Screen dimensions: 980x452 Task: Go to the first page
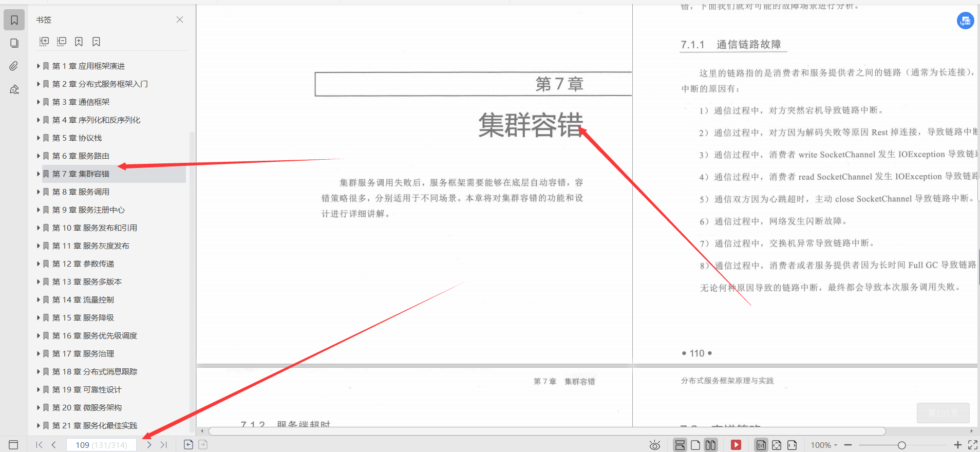(39, 445)
